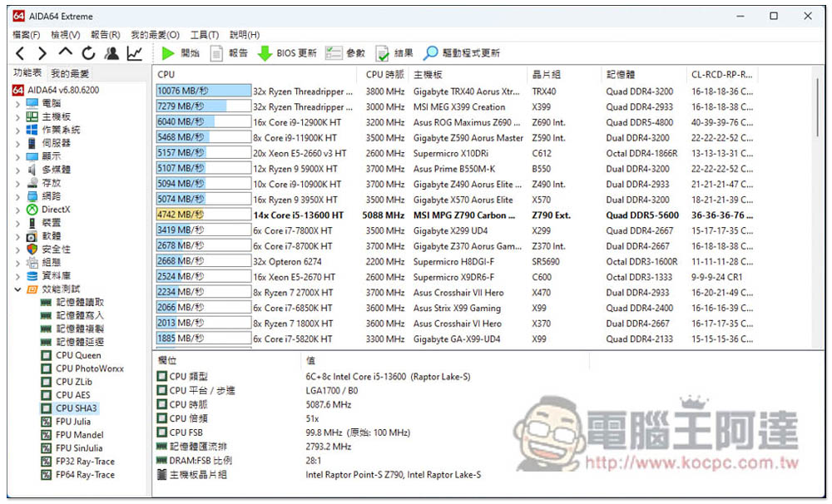Image resolution: width=832 pixels, height=504 pixels.
Task: Open 工具(T) menu
Action: pos(205,35)
